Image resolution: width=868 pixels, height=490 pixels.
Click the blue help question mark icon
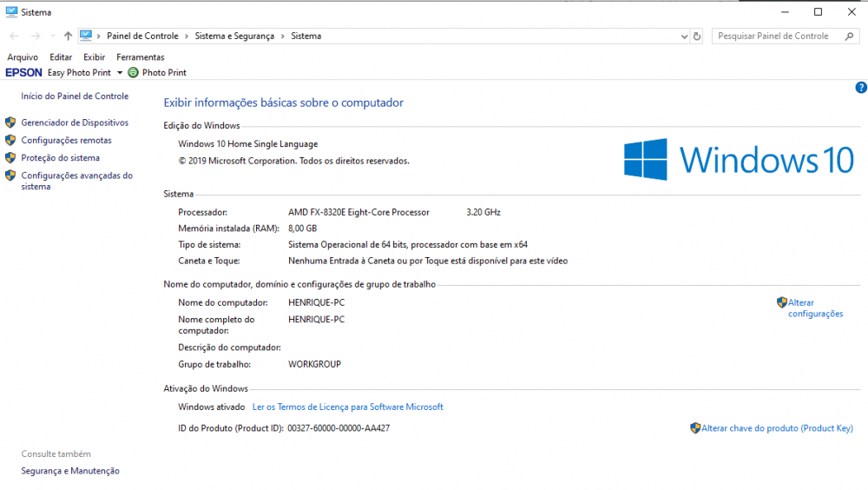860,88
